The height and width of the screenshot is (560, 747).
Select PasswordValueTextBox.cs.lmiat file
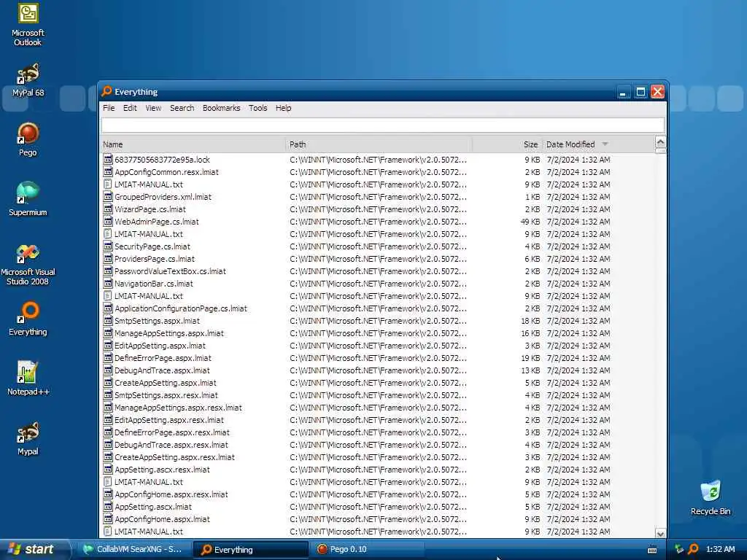pos(170,271)
